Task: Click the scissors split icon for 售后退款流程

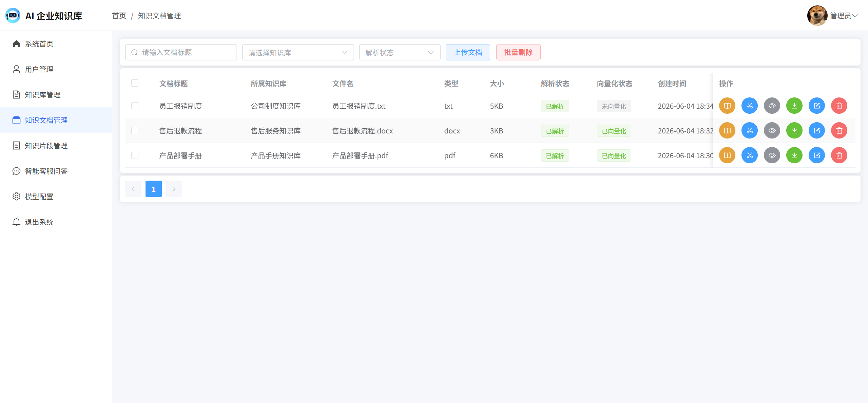Action: click(x=749, y=131)
